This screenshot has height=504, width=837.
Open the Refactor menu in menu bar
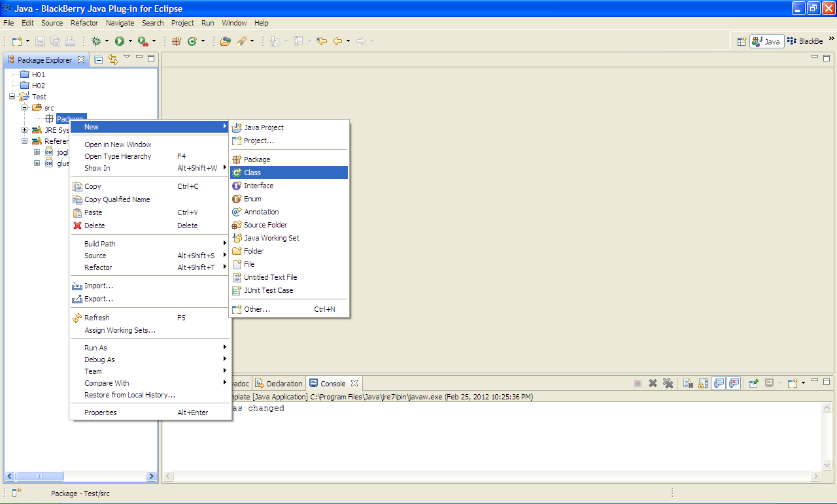tap(84, 23)
